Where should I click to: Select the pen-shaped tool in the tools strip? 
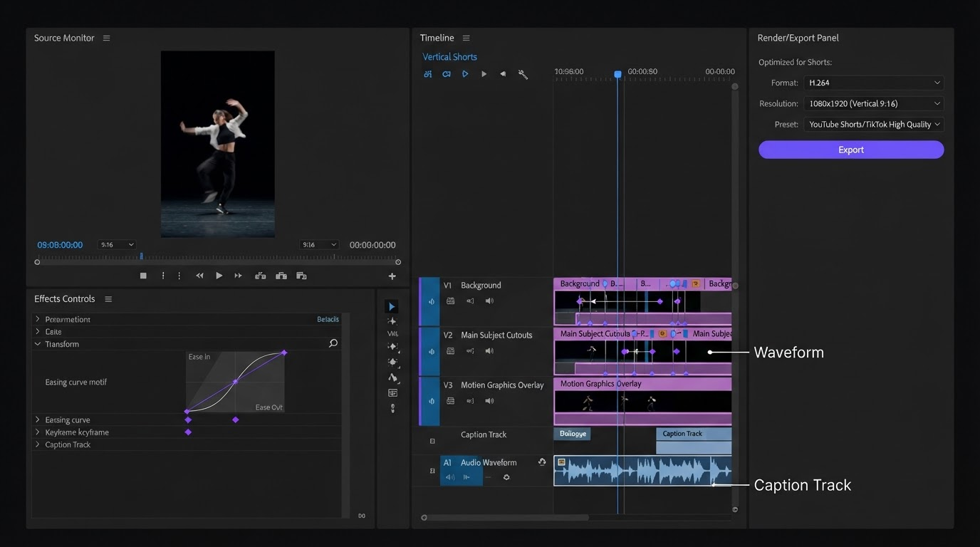[x=392, y=377]
